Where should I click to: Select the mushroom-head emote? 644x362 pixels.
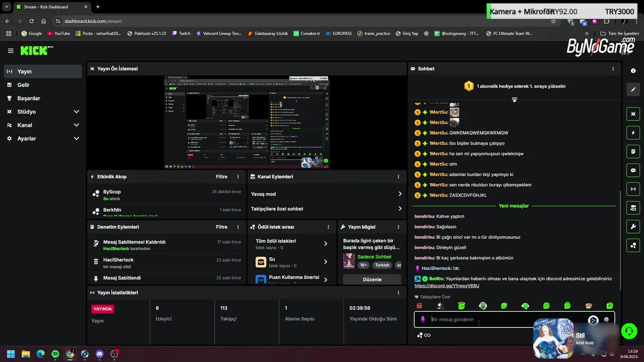(589, 306)
